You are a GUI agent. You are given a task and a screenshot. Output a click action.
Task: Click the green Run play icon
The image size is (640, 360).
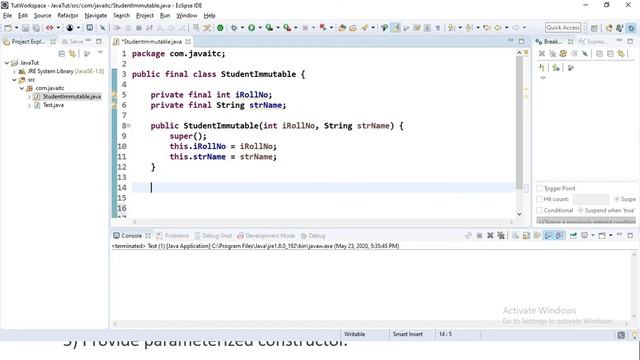tap(251, 28)
